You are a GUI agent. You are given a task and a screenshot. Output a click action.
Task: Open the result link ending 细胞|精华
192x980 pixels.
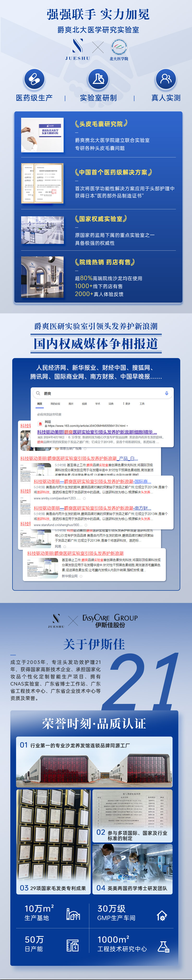(x=97, y=432)
